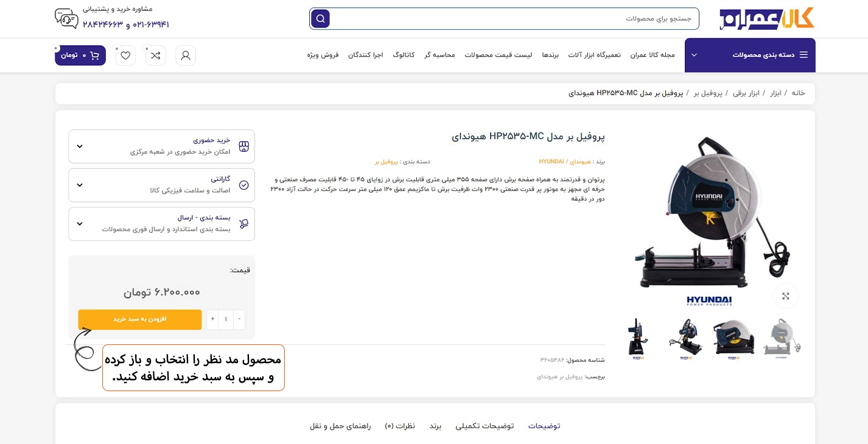
Task: Open برندها menu item
Action: [x=550, y=55]
